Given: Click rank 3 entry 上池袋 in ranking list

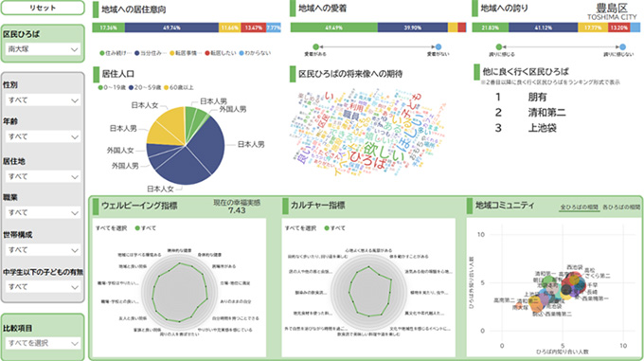Looking at the screenshot, I should (x=543, y=128).
